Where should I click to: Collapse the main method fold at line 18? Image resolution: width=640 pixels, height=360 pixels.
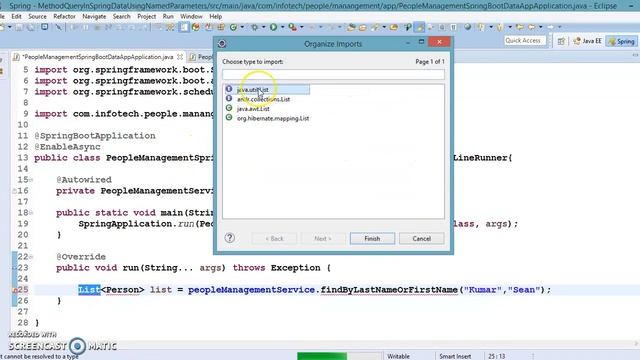[x=31, y=213]
